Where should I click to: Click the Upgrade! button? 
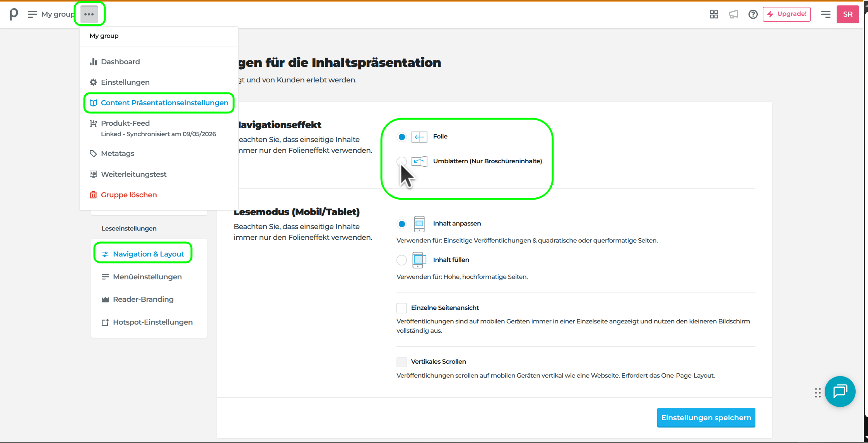(787, 14)
